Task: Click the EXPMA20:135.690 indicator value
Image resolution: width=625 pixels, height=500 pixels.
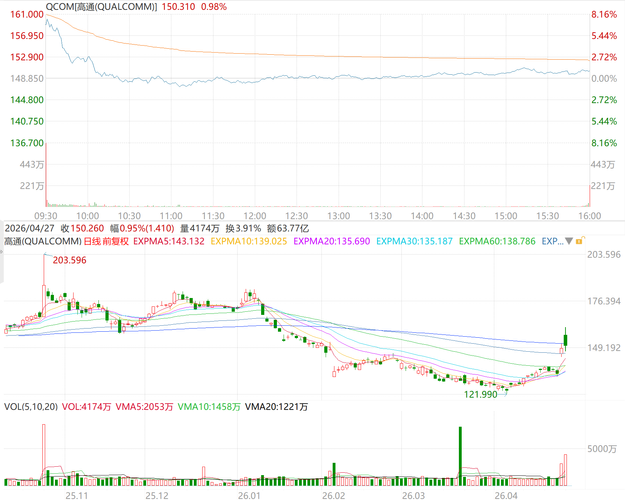Action: [332, 241]
